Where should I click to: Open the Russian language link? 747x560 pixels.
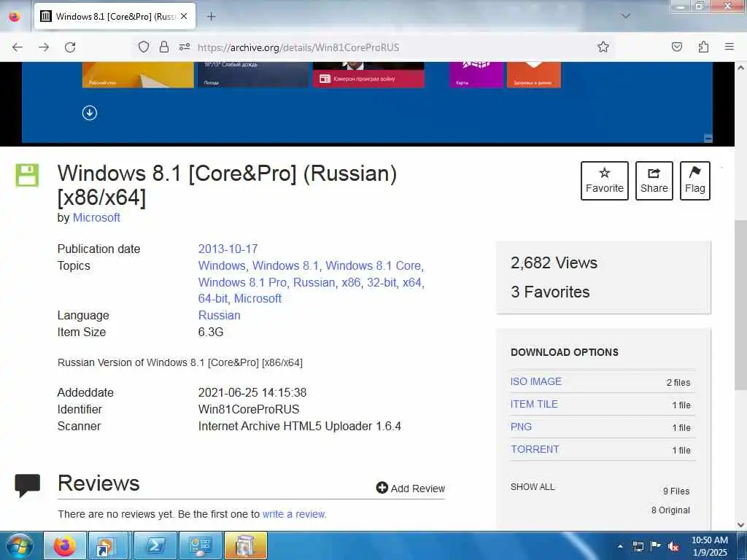tap(219, 315)
